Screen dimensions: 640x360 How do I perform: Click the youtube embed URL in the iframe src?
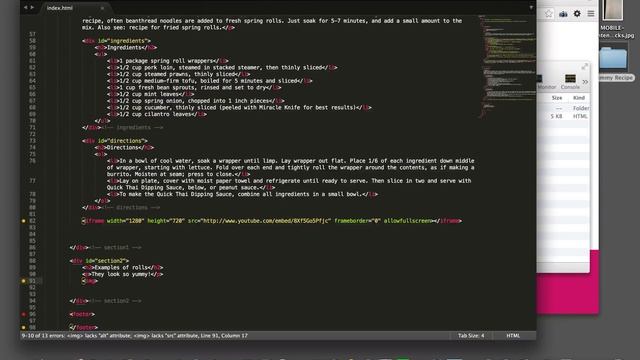pos(267,221)
